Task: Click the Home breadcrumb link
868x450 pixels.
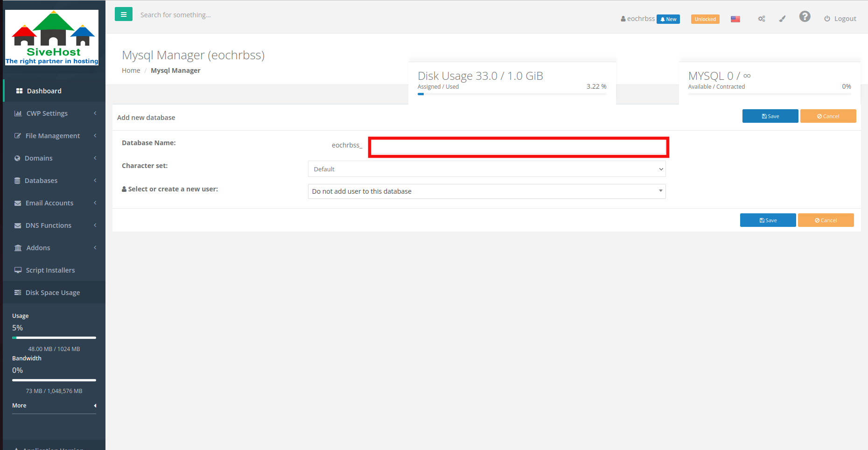Action: pyautogui.click(x=131, y=70)
